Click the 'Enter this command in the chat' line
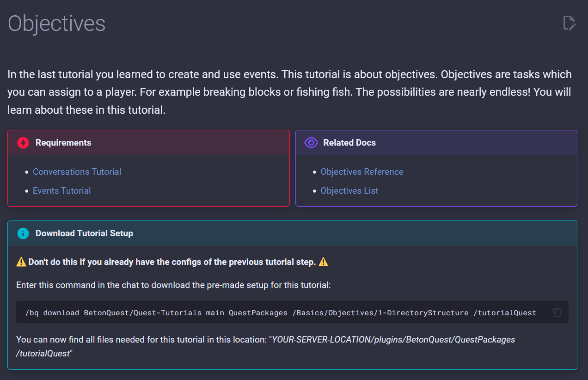 (173, 285)
